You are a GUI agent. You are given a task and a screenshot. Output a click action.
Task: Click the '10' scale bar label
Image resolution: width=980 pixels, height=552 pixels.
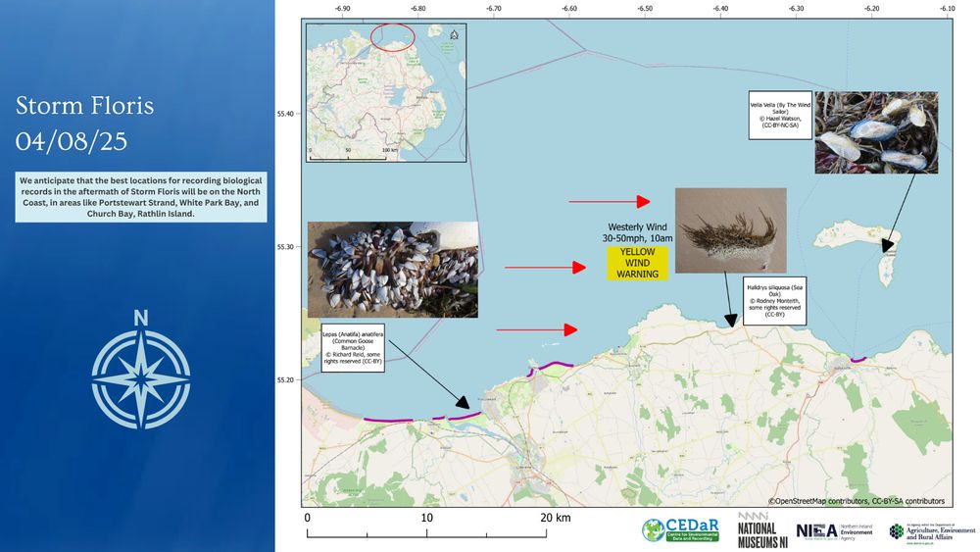coord(427,518)
